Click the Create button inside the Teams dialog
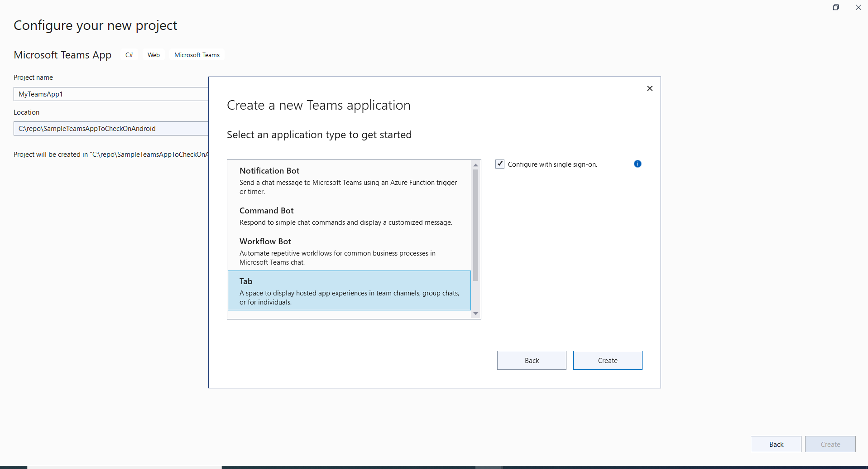This screenshot has width=868, height=469. (x=608, y=360)
